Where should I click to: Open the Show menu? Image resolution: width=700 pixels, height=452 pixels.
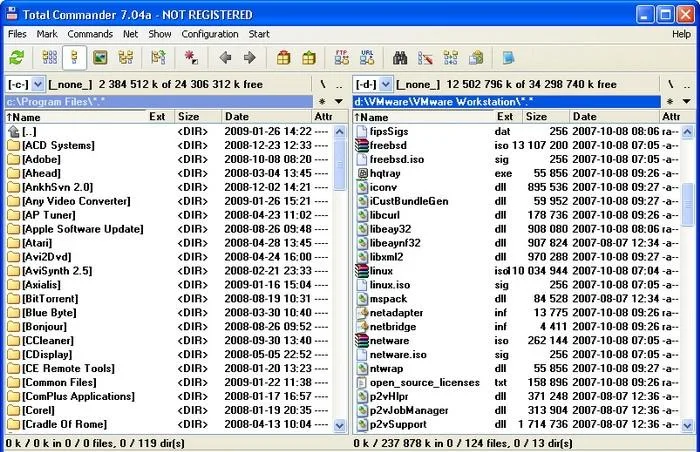tap(160, 34)
